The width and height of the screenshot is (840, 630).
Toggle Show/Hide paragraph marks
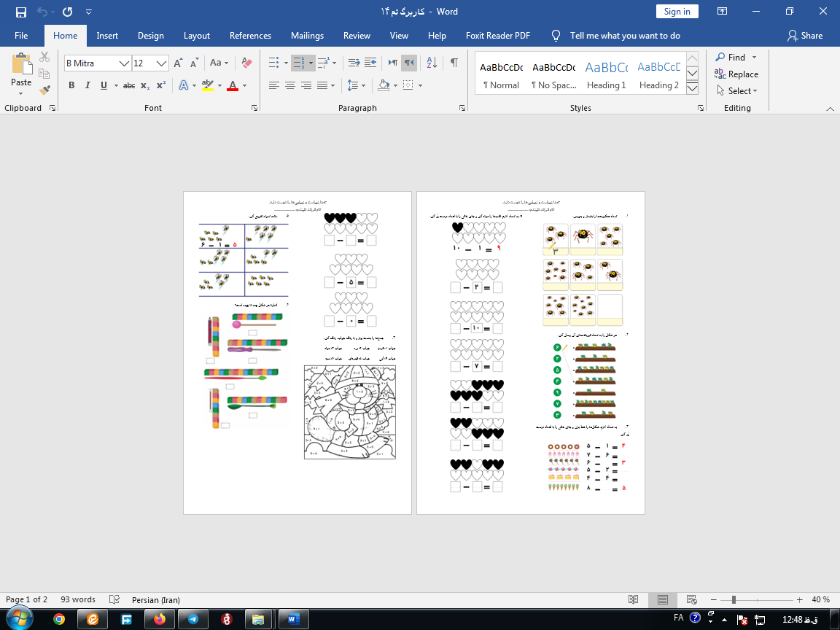(454, 63)
